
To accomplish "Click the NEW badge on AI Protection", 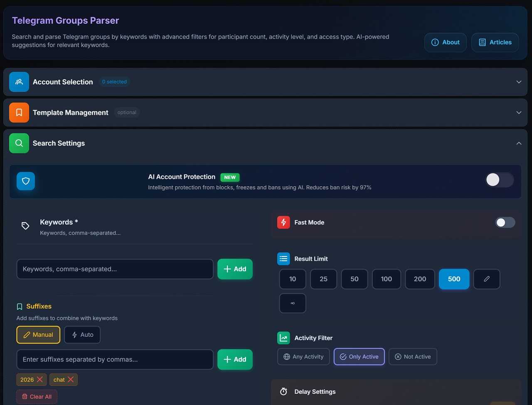I will [230, 177].
